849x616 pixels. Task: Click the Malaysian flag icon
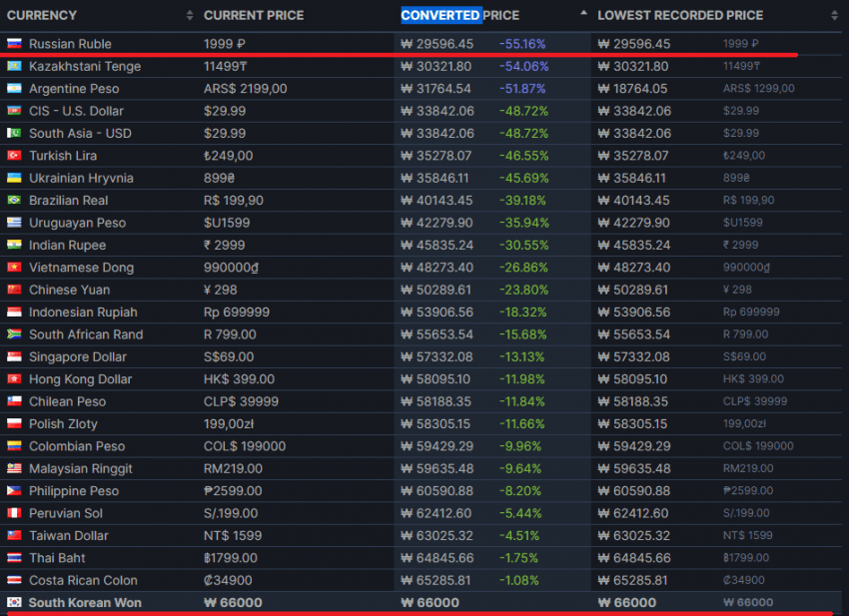14,468
